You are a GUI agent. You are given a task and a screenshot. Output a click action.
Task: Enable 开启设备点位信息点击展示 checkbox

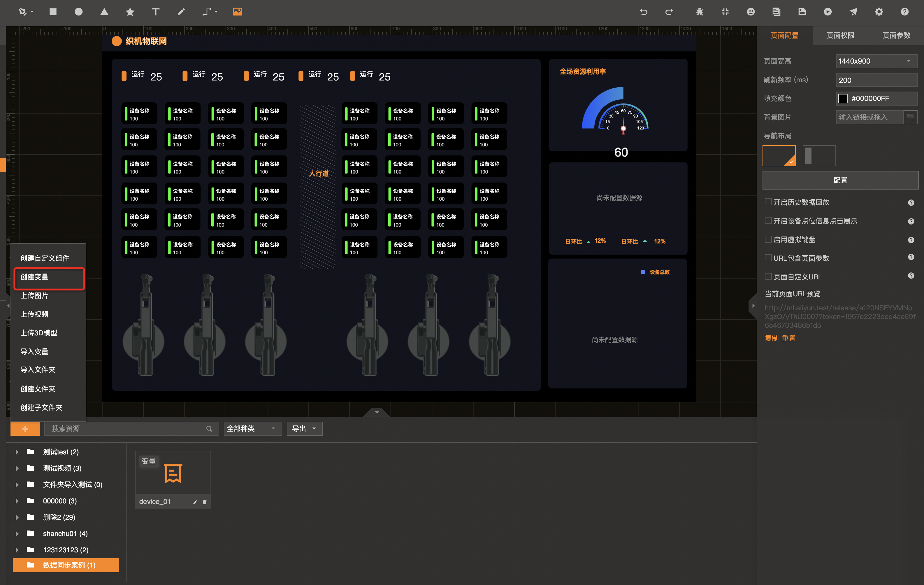coord(768,220)
